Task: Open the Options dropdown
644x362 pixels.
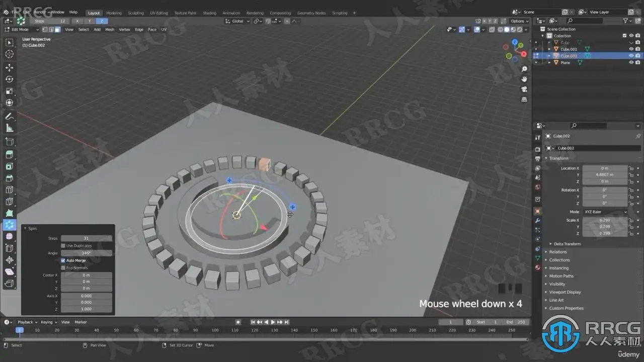Action: click(519, 21)
